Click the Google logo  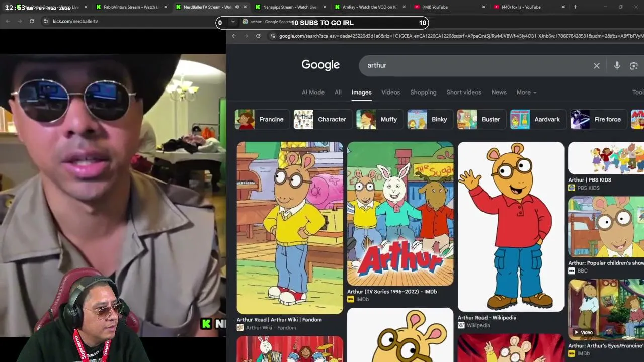click(320, 65)
